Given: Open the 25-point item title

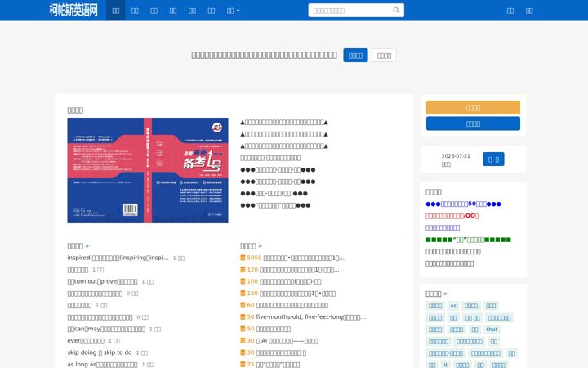Looking at the screenshot, I should (x=278, y=364).
